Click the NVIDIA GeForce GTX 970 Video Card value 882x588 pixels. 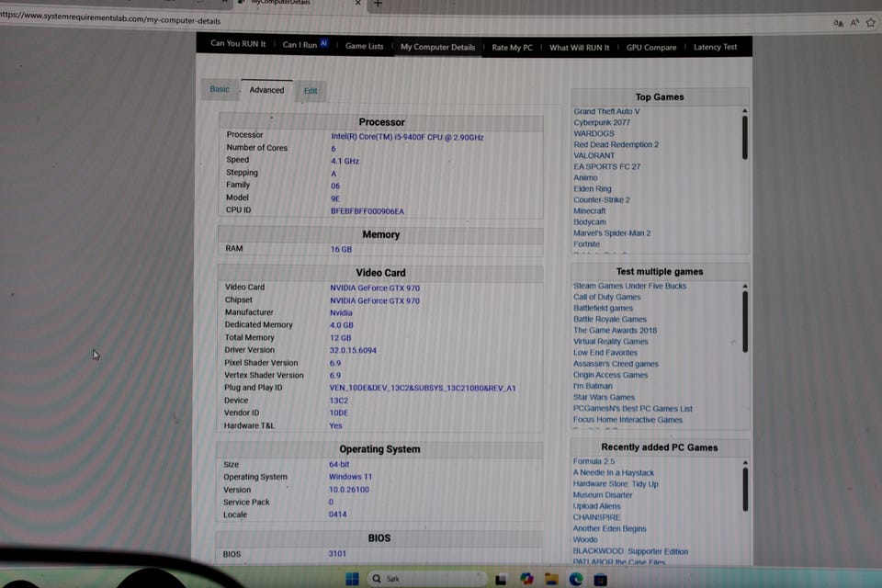click(x=375, y=288)
